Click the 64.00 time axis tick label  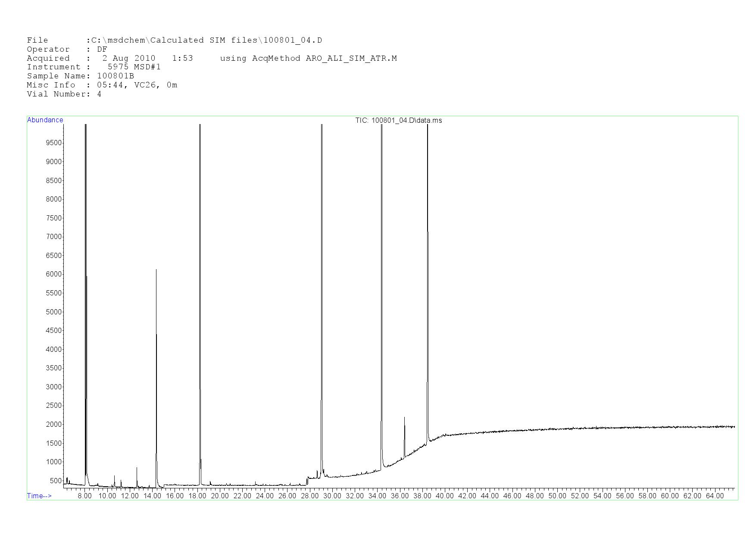click(714, 496)
